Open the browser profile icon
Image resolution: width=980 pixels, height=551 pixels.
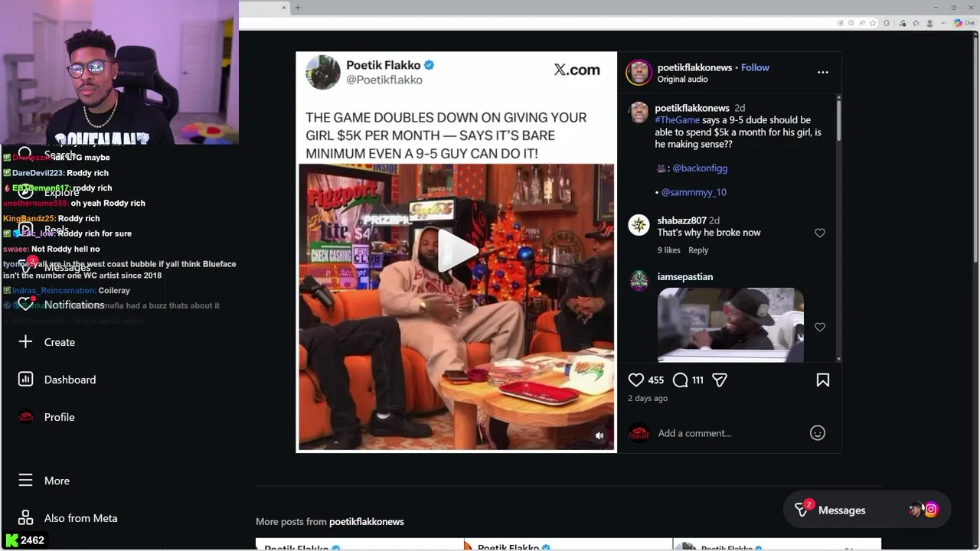[x=930, y=23]
